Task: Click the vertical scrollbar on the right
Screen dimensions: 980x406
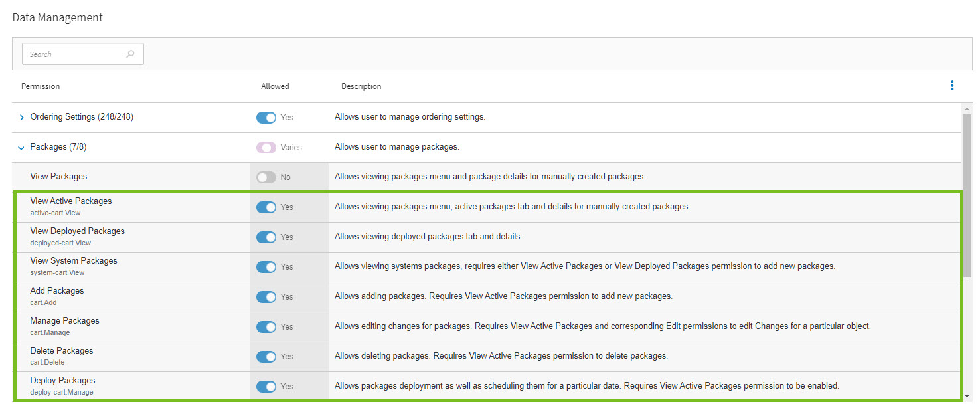Action: (967, 199)
